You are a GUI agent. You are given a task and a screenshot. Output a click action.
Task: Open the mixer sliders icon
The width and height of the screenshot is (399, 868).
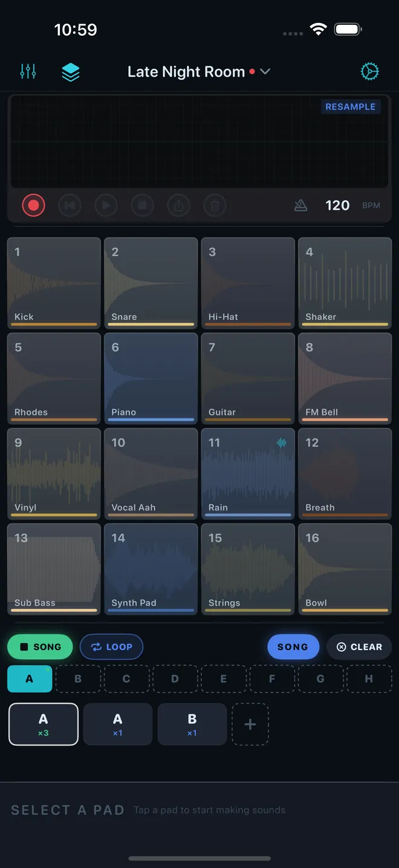pos(28,71)
